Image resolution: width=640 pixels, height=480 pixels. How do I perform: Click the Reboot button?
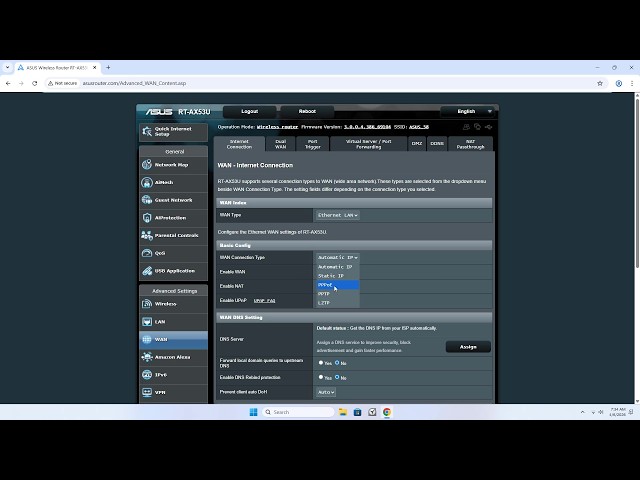coord(307,111)
